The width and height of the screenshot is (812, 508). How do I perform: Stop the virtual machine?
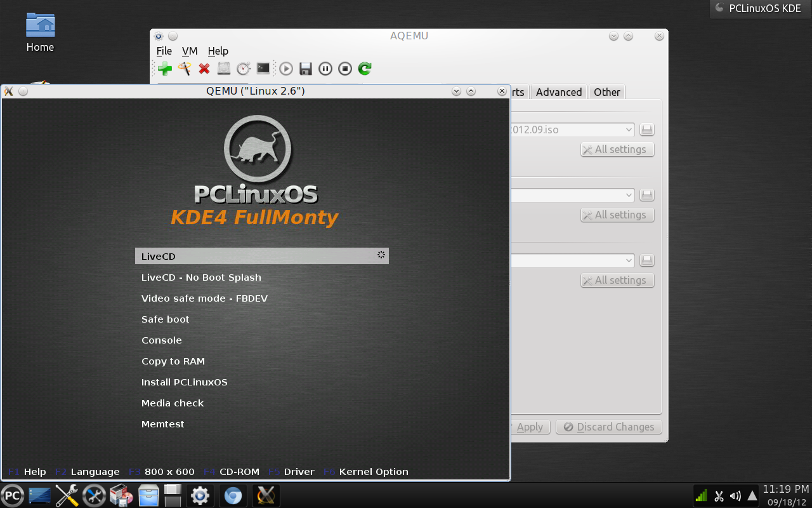[345, 69]
